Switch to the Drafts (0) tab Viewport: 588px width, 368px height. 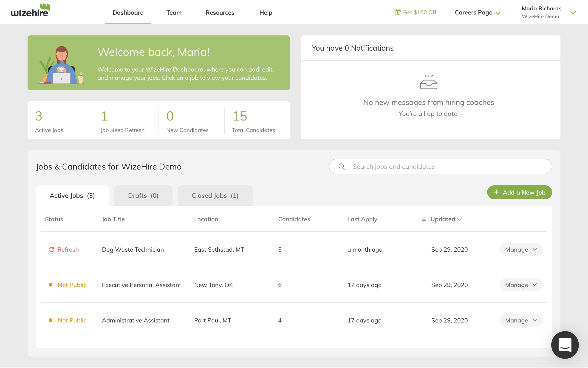pyautogui.click(x=143, y=195)
